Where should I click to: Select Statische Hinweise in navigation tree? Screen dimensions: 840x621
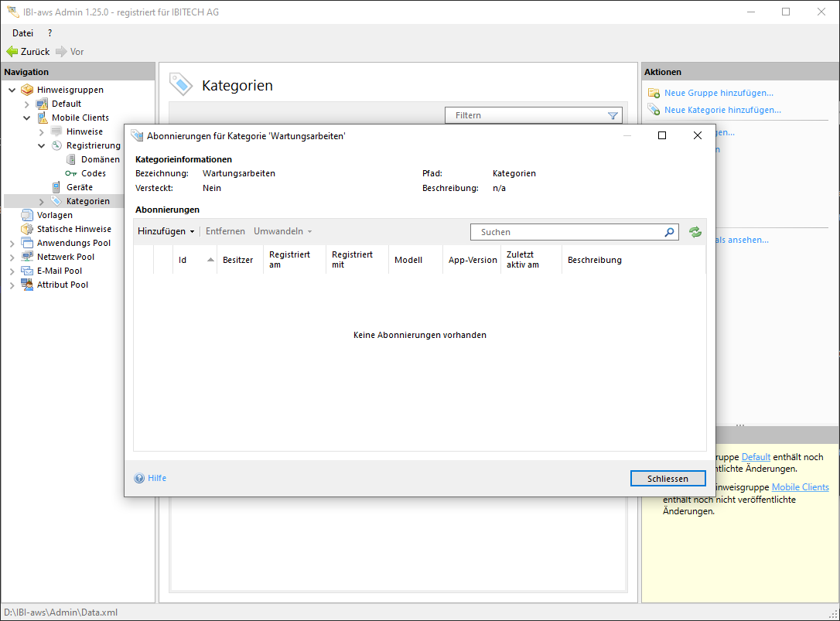[x=73, y=229]
